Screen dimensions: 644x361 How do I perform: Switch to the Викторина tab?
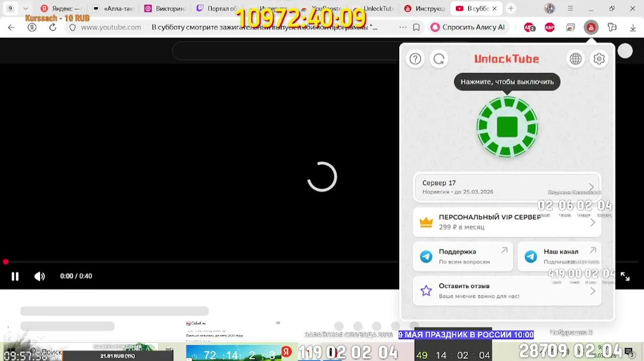coord(166,9)
